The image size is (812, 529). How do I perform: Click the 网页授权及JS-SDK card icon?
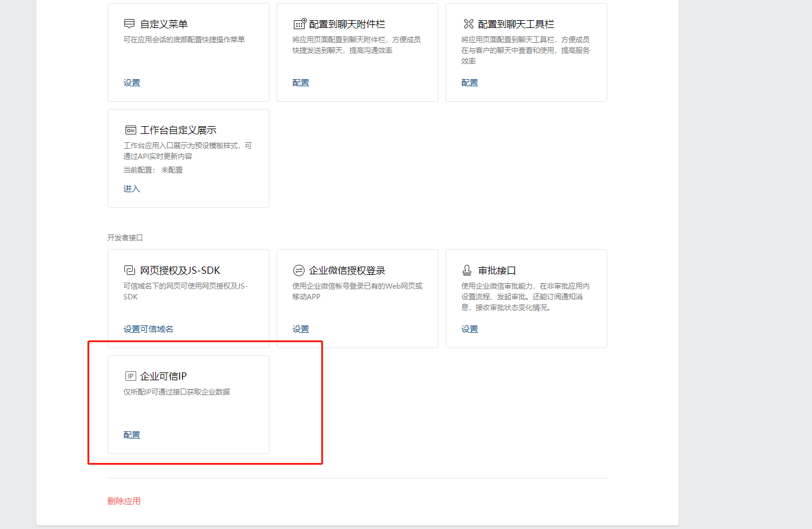130,271
